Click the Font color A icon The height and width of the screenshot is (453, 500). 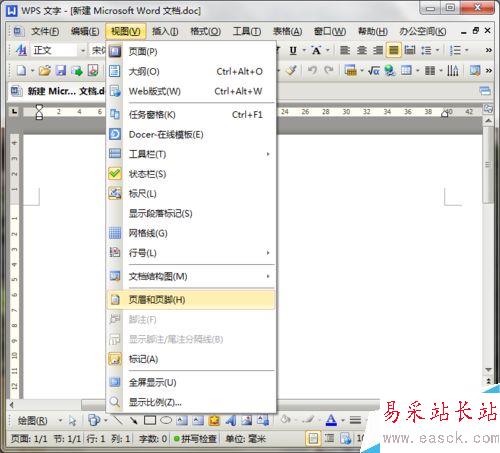(x=331, y=420)
